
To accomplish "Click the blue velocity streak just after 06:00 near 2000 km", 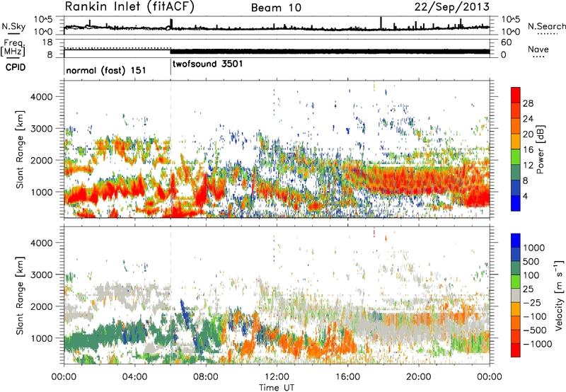I will click(x=184, y=313).
